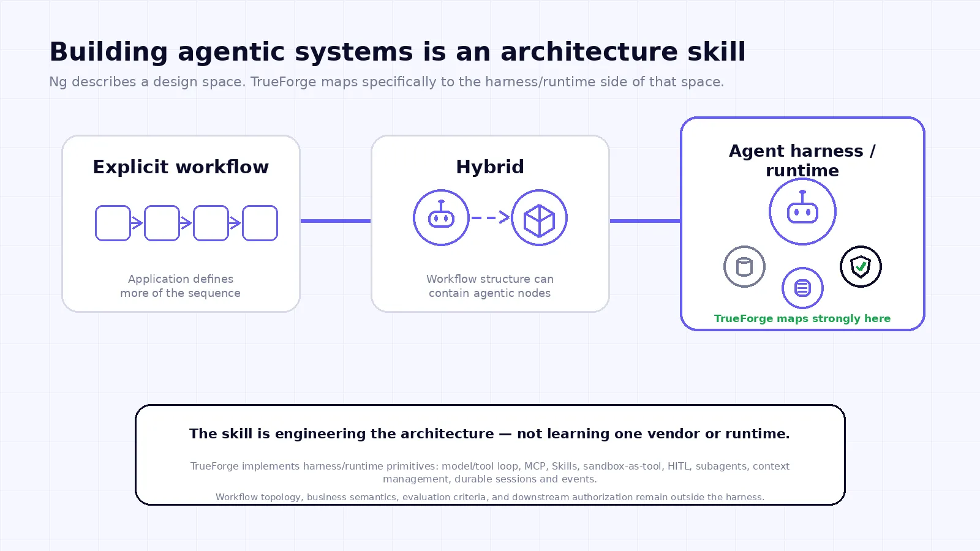Click the robot icon in the Hybrid card

click(x=441, y=217)
